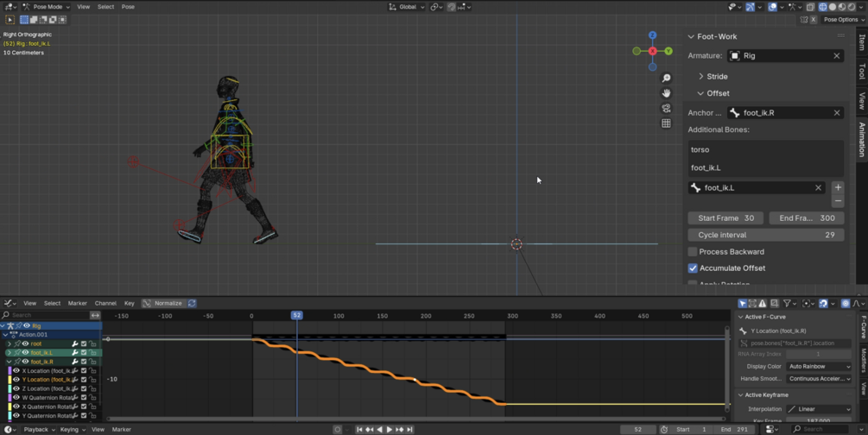The height and width of the screenshot is (435, 868).
Task: Click the zoom magnifier gizmo in viewport
Action: point(666,78)
